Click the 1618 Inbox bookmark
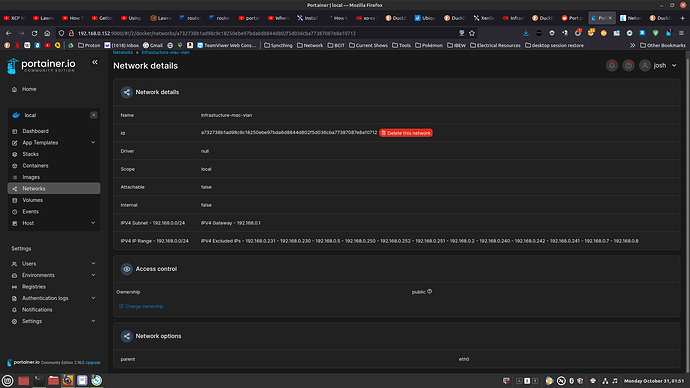This screenshot has height=388, width=690. coord(121,45)
